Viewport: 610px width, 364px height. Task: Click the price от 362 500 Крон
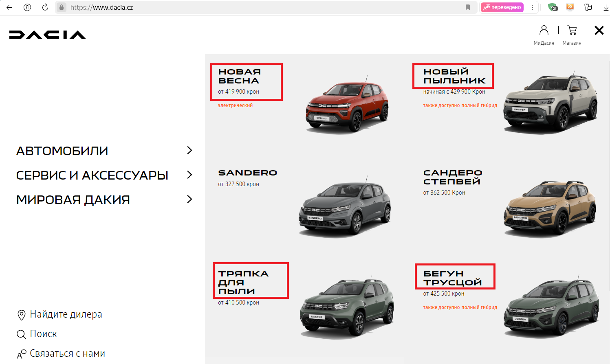click(444, 193)
